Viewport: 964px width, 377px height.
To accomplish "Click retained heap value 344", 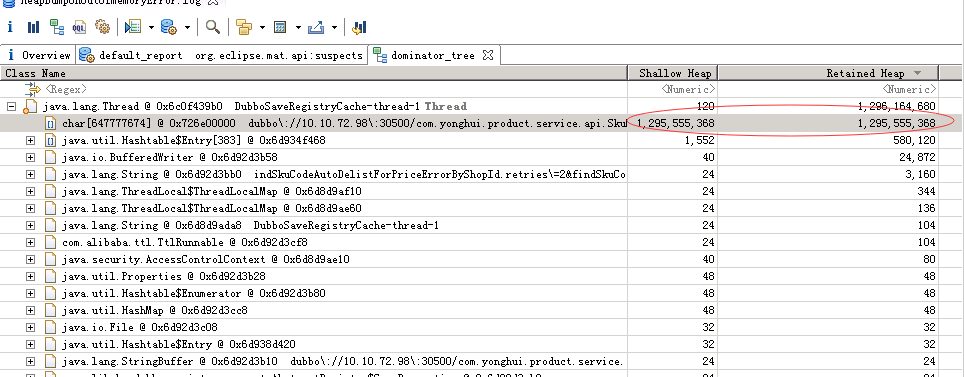I will 926,191.
